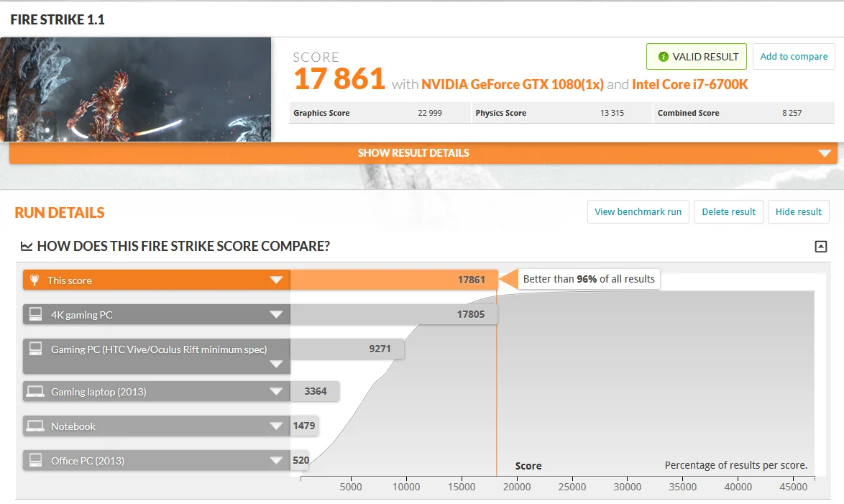Click the 3364 value for Gaming laptop
The image size is (844, 504).
click(316, 391)
